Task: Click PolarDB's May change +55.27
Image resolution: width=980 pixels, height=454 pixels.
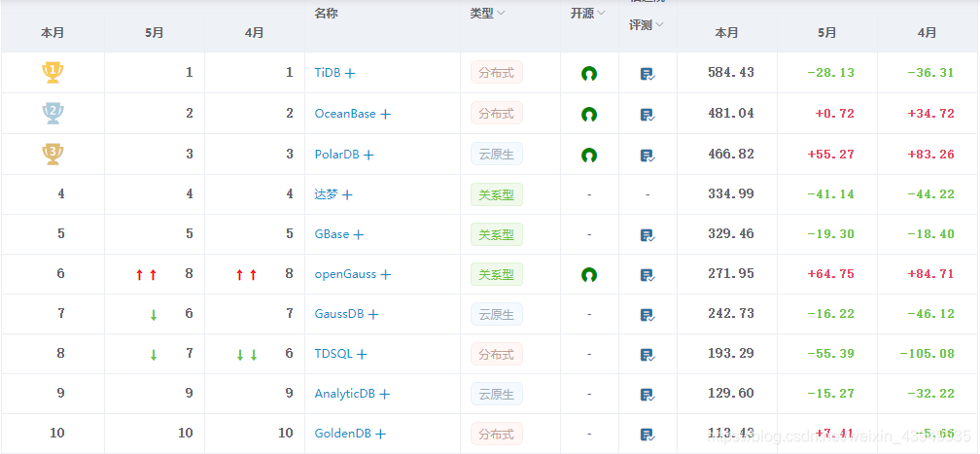Action: 830,155
